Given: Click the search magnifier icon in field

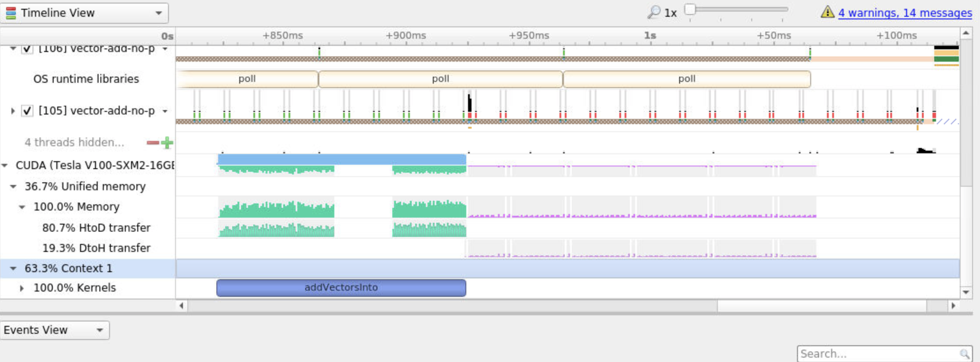Looking at the screenshot, I should [x=964, y=354].
